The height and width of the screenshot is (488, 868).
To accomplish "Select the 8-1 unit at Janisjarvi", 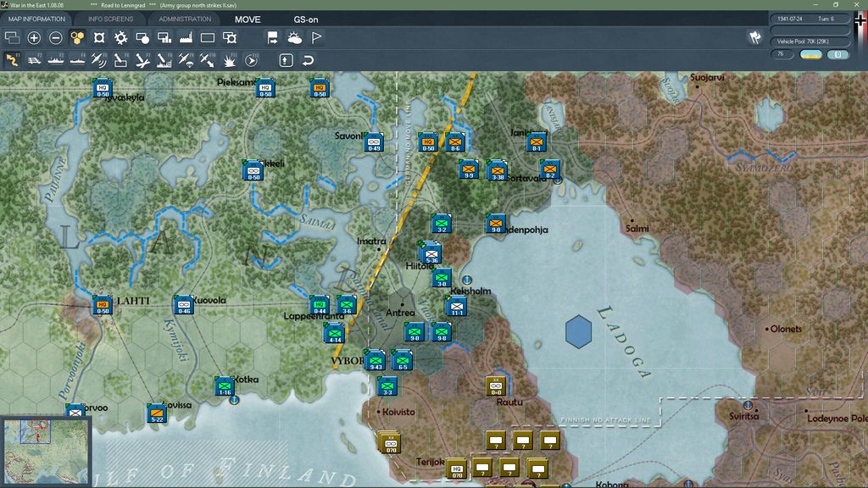I will (537, 142).
